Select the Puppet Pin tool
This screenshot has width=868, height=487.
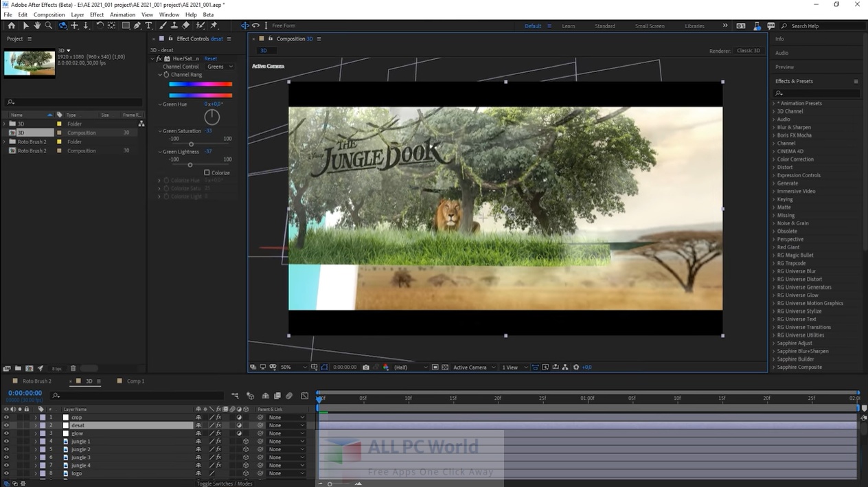214,25
